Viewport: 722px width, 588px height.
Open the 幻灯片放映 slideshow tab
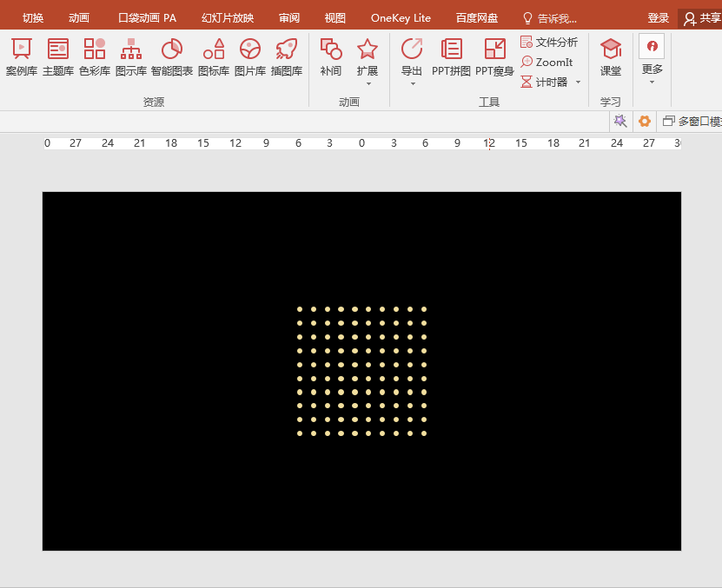pyautogui.click(x=228, y=18)
